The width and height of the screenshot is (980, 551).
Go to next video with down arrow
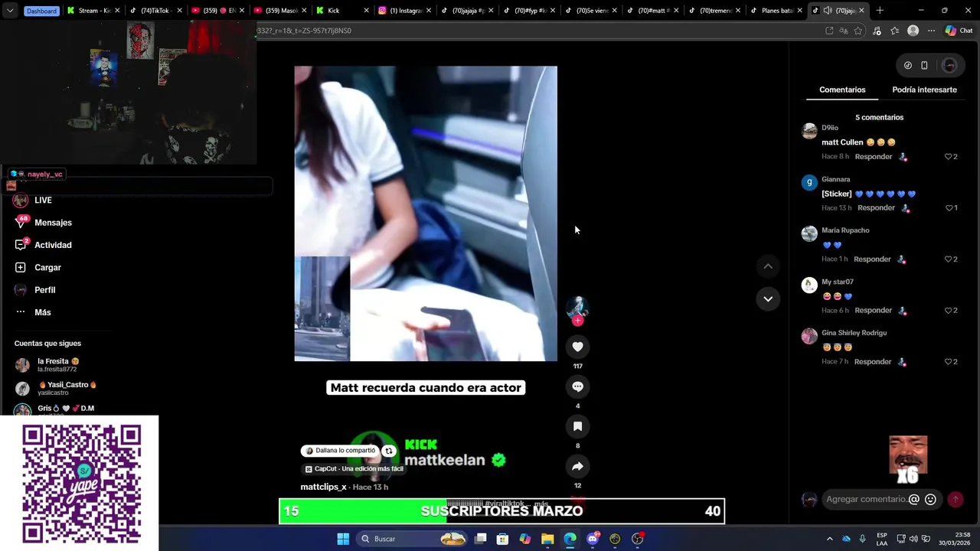pos(768,298)
